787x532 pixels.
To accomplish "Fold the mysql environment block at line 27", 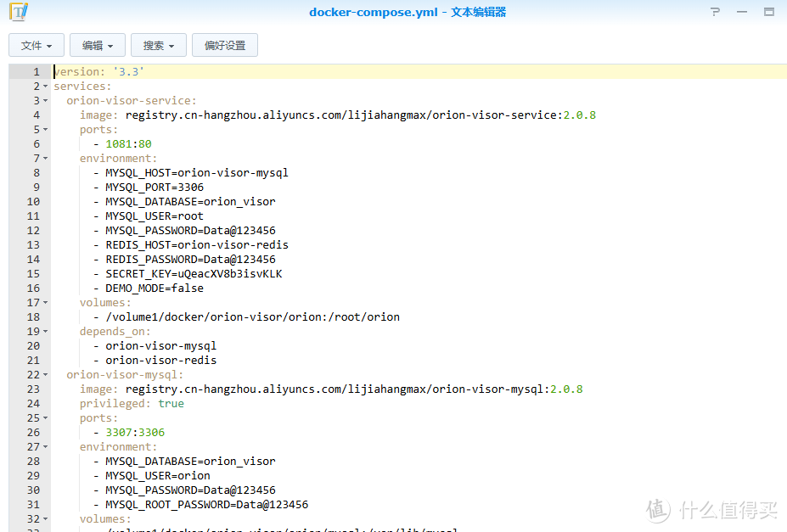I will click(46, 447).
